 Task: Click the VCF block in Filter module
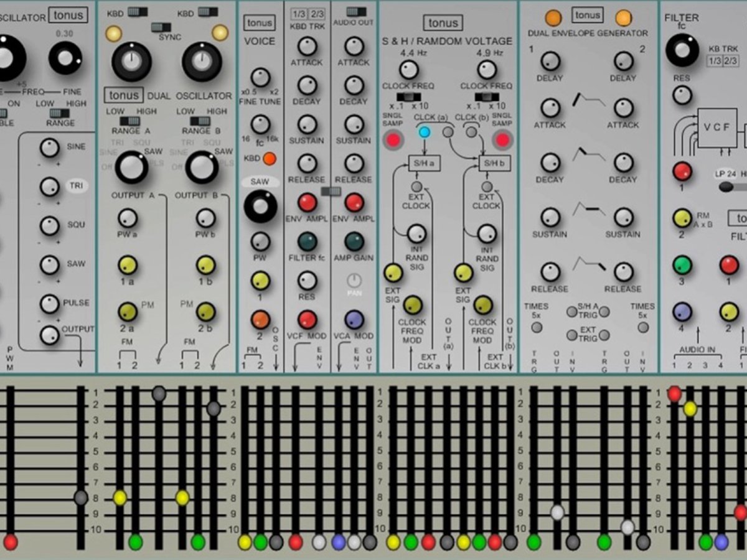pos(716,128)
